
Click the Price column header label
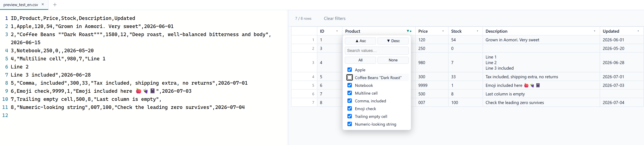pos(423,31)
